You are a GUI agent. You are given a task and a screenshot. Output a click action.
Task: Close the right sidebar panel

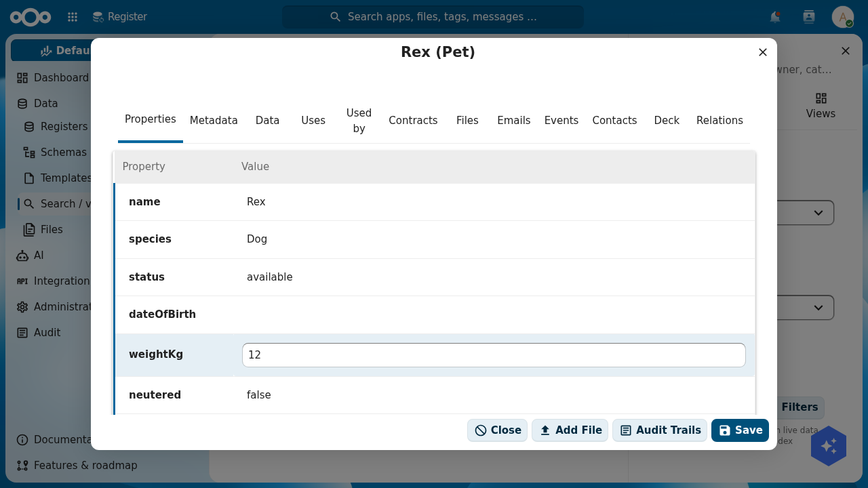(846, 51)
